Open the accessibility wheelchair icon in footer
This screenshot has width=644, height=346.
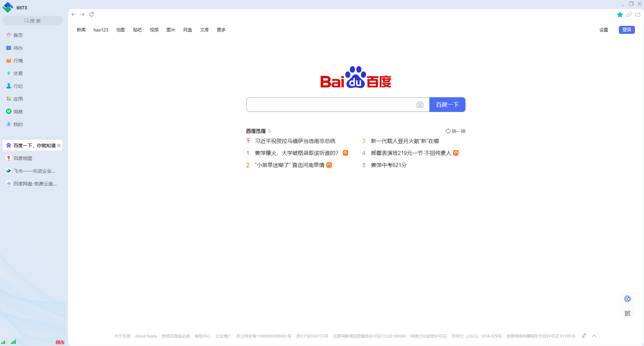click(584, 336)
